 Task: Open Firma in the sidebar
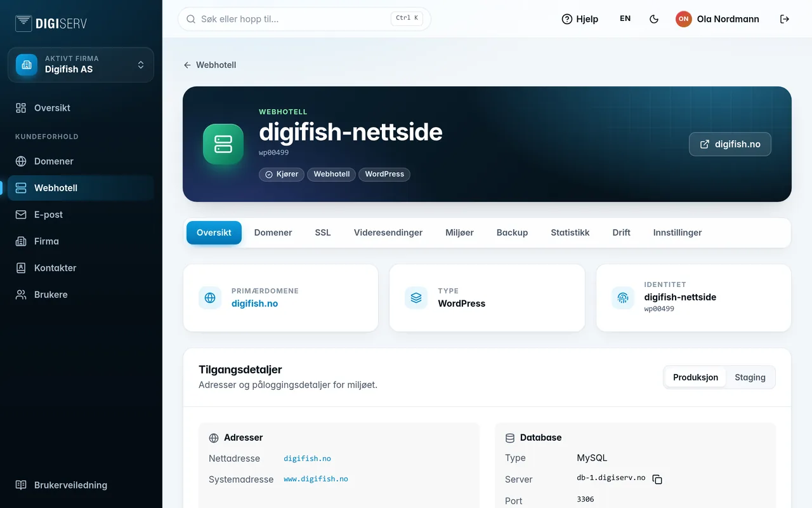(x=81, y=241)
